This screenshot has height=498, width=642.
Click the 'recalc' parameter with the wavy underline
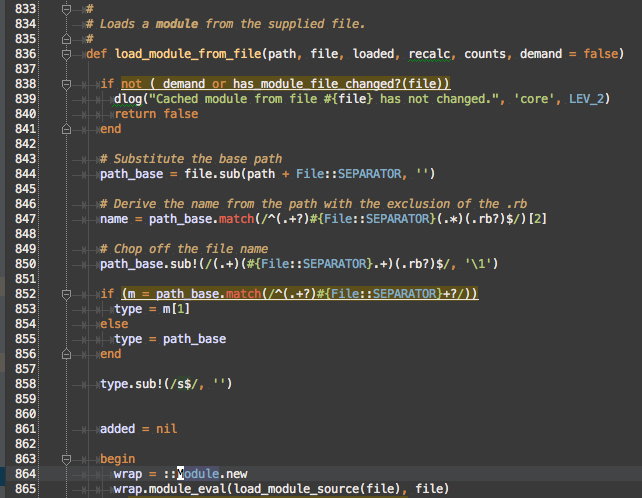pos(429,54)
